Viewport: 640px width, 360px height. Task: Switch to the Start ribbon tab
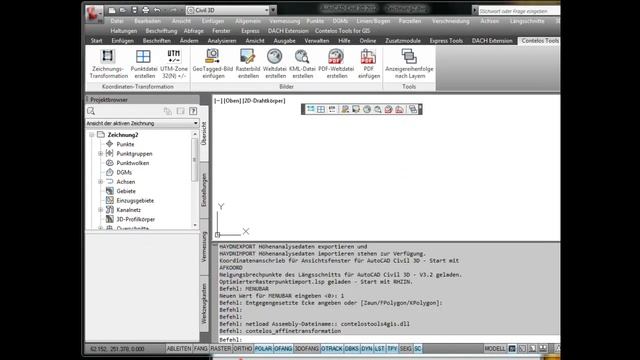(x=96, y=41)
